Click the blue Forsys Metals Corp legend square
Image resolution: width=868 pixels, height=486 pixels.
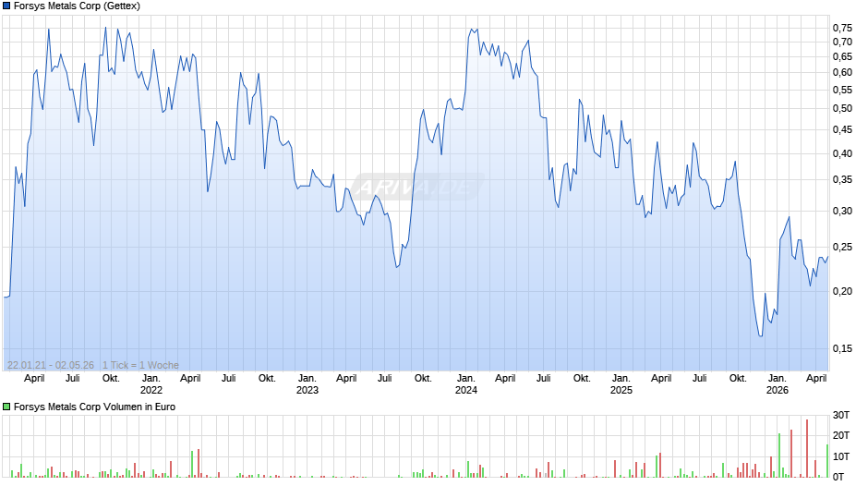click(6, 6)
